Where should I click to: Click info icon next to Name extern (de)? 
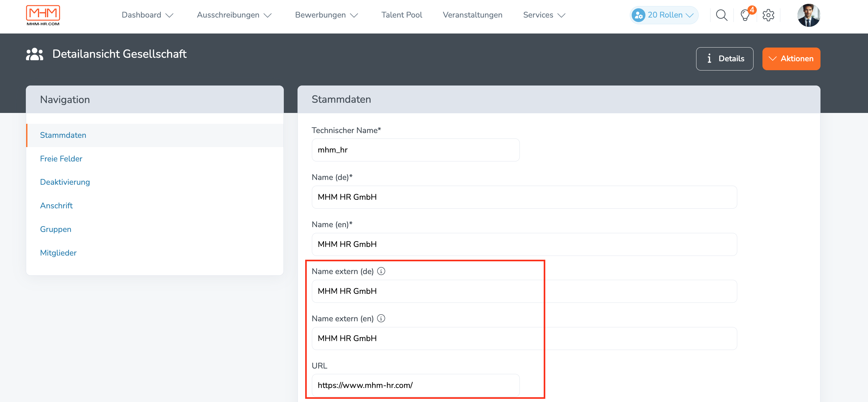coord(381,271)
